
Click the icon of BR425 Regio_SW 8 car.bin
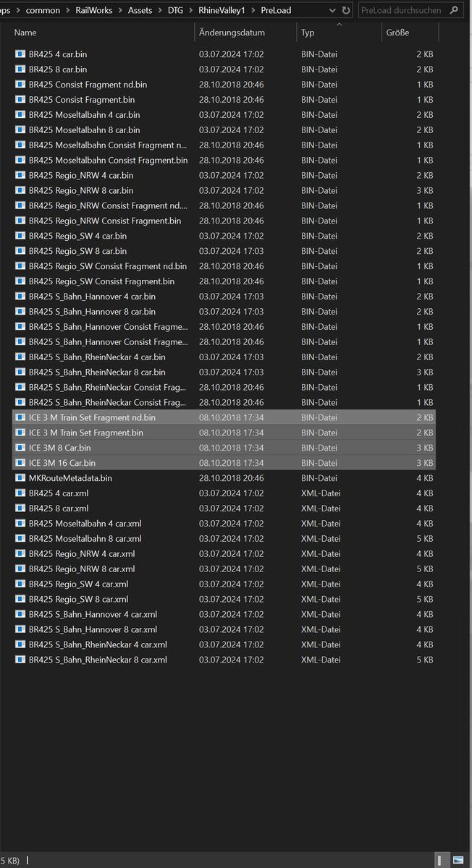pyautogui.click(x=20, y=251)
